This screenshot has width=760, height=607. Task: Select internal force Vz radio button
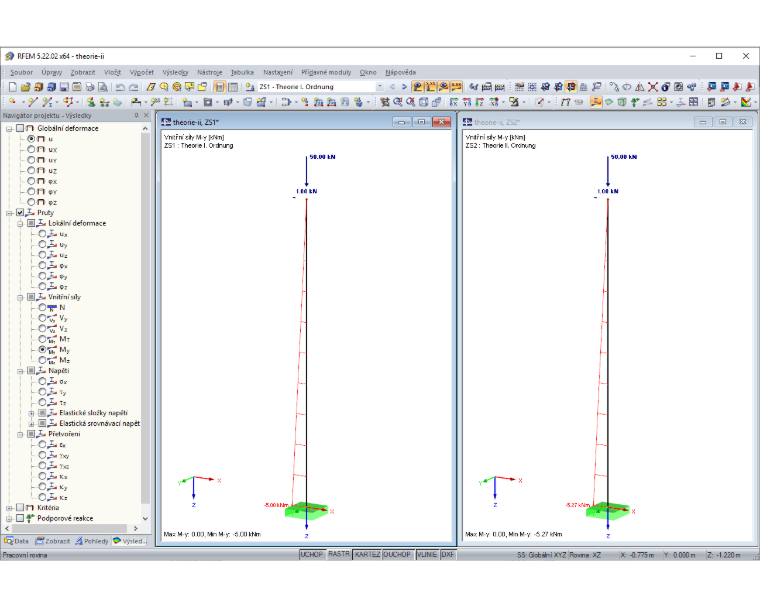pyautogui.click(x=42, y=328)
